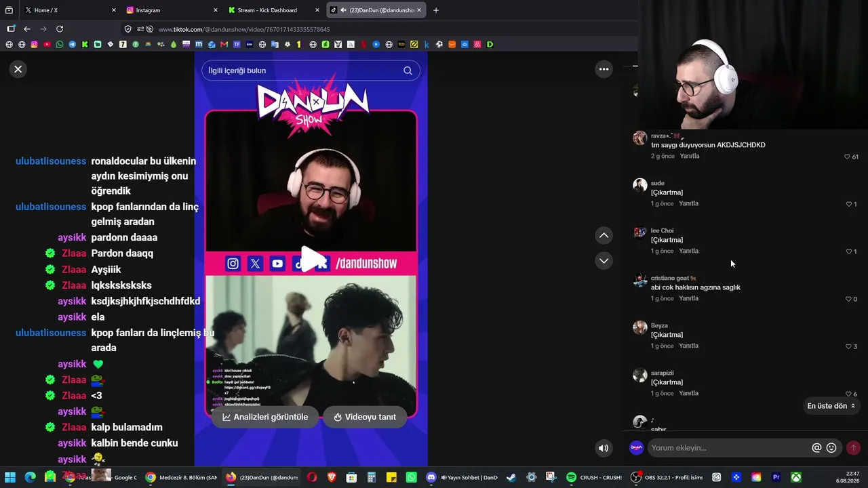Click the tiktok.com address bar URL
Image resolution: width=868 pixels, height=488 pixels.
click(x=244, y=29)
